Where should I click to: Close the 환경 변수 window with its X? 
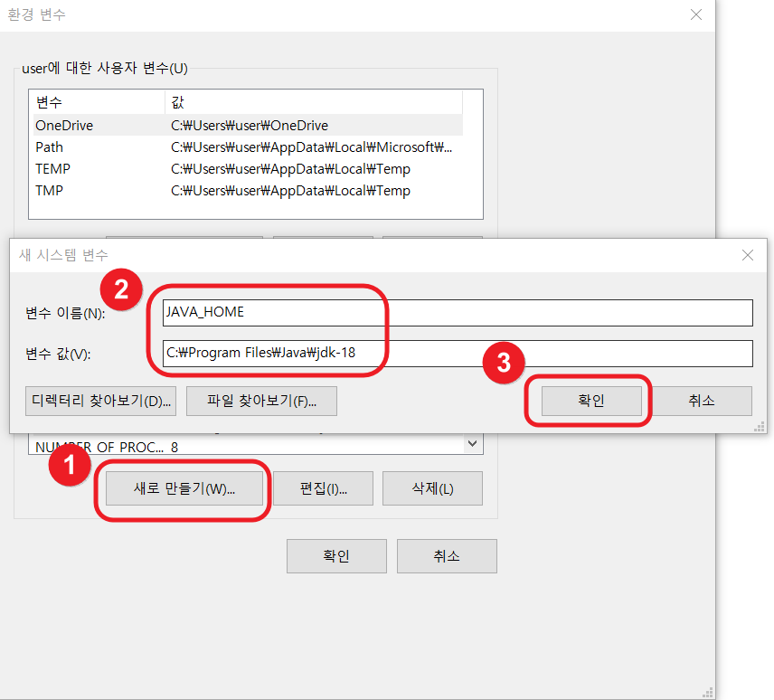point(696,14)
